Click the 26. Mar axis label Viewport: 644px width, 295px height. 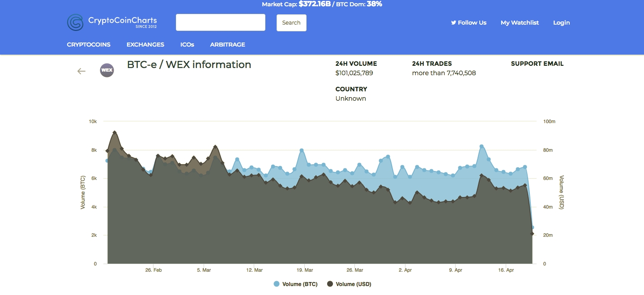point(355,270)
